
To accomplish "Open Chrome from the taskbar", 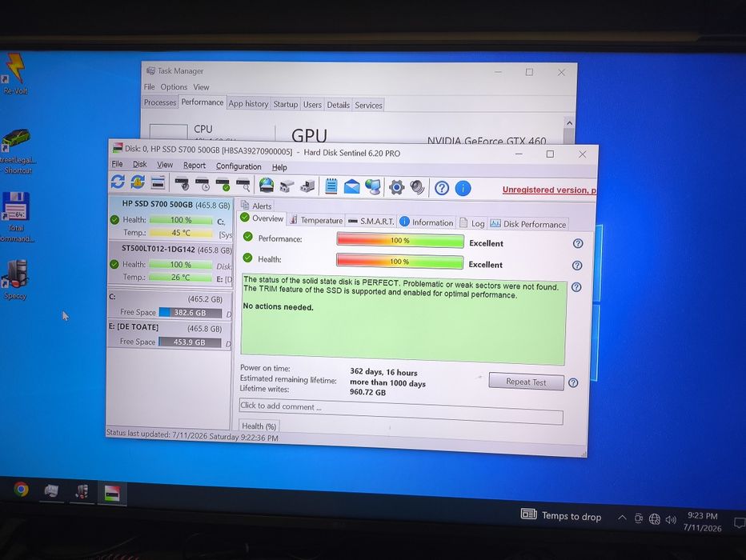I will click(x=21, y=489).
